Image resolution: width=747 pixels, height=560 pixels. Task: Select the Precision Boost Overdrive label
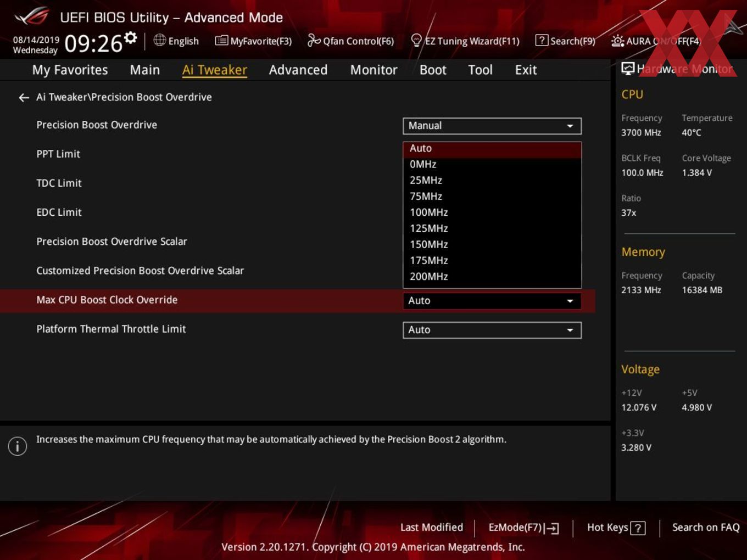coord(97,125)
